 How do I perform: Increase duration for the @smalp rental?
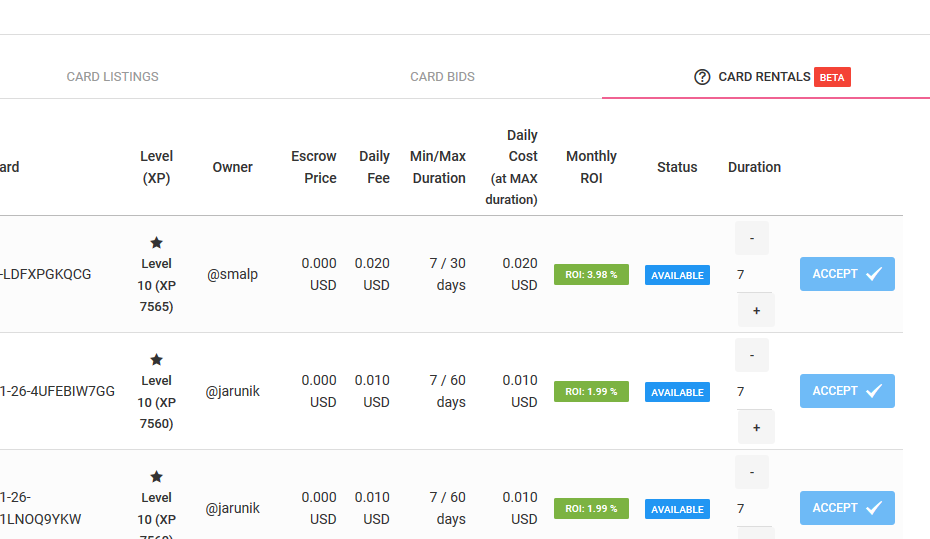(756, 310)
